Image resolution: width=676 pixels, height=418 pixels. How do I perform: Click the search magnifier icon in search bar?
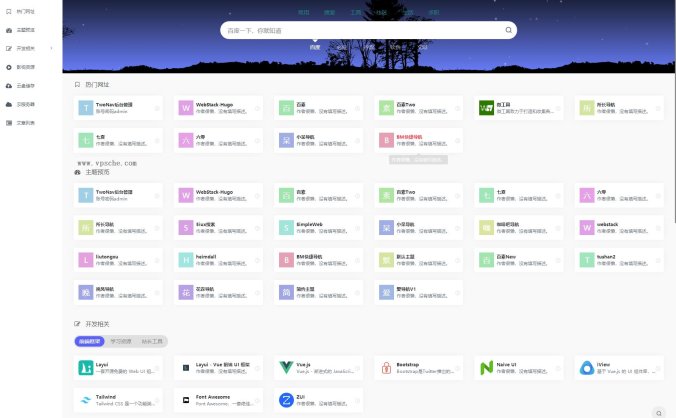coord(508,30)
